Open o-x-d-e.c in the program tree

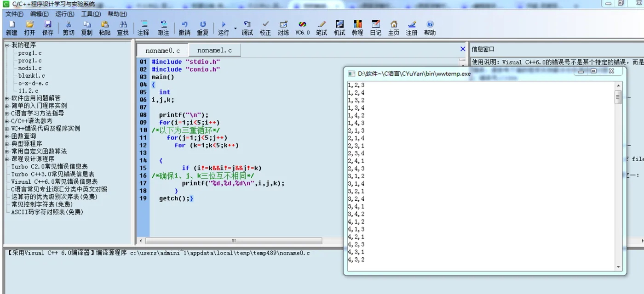point(33,83)
